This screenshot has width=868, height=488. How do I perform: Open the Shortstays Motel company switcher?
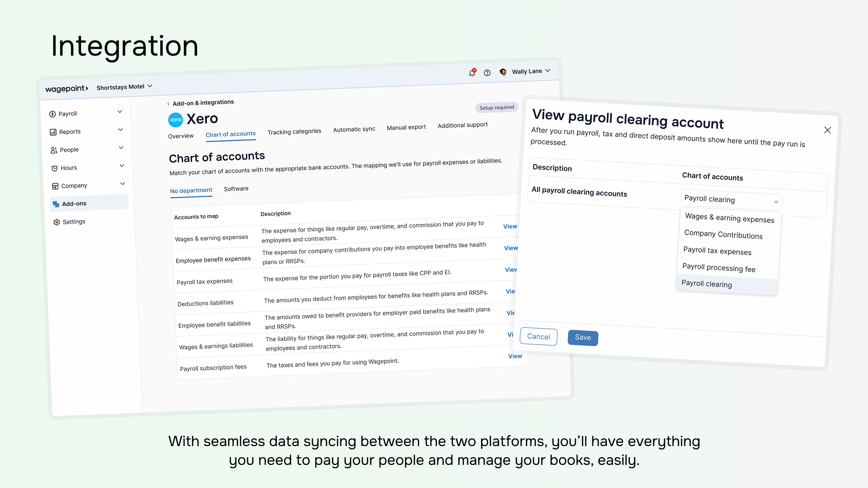124,86
